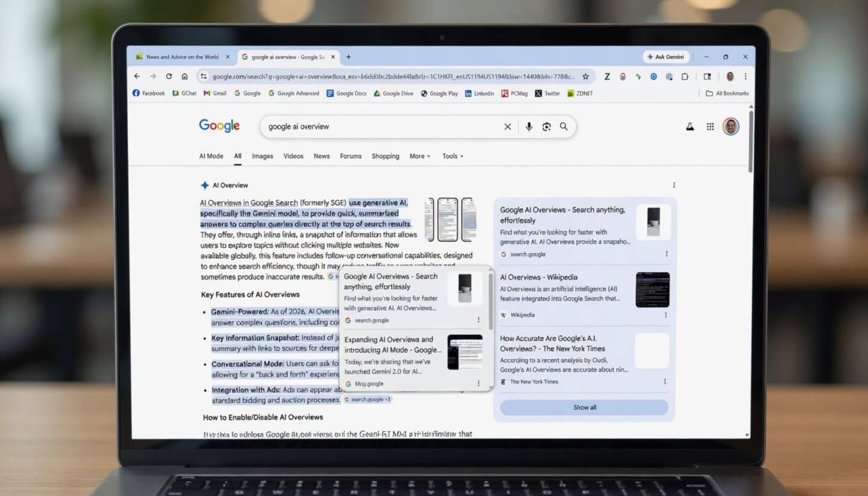This screenshot has width=868, height=496.
Task: Open the AI Overviews - Wikipedia source title
Action: [x=539, y=277]
